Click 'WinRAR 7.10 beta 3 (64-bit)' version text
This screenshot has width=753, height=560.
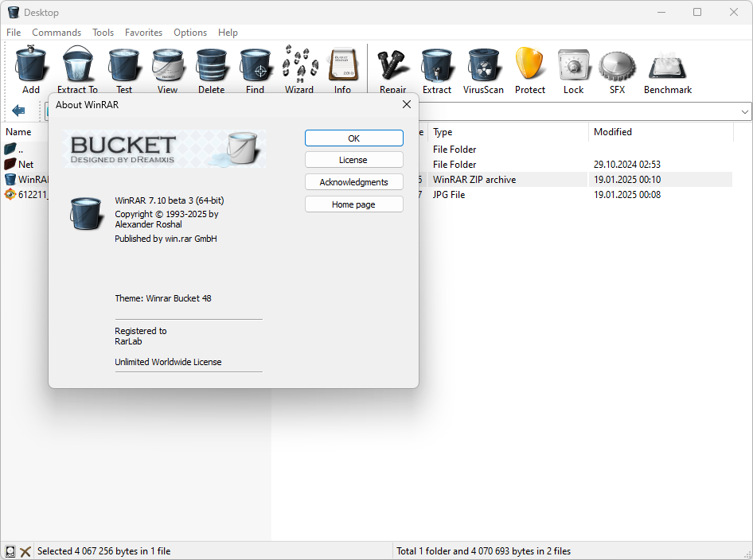(169, 200)
